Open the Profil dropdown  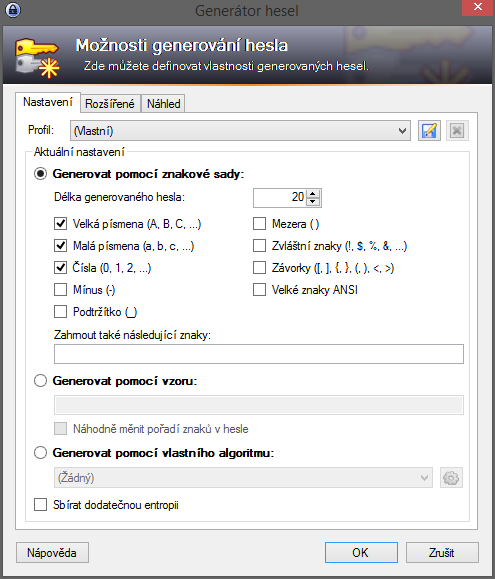coord(240,131)
